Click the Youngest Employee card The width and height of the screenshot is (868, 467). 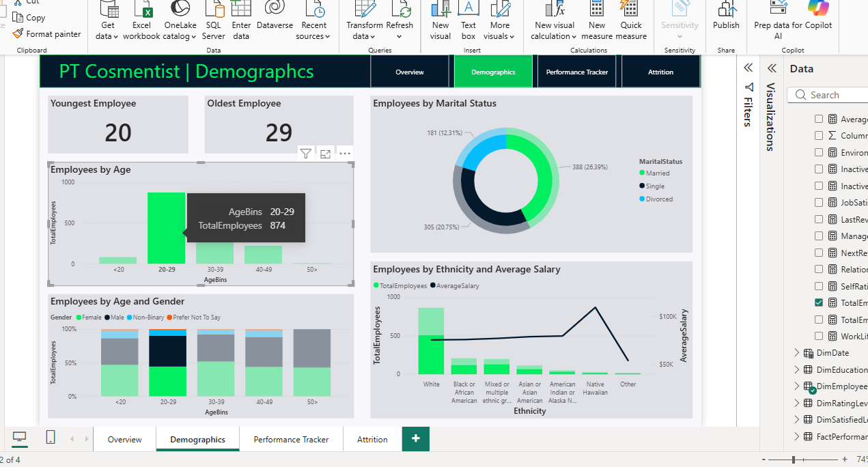[x=118, y=124]
